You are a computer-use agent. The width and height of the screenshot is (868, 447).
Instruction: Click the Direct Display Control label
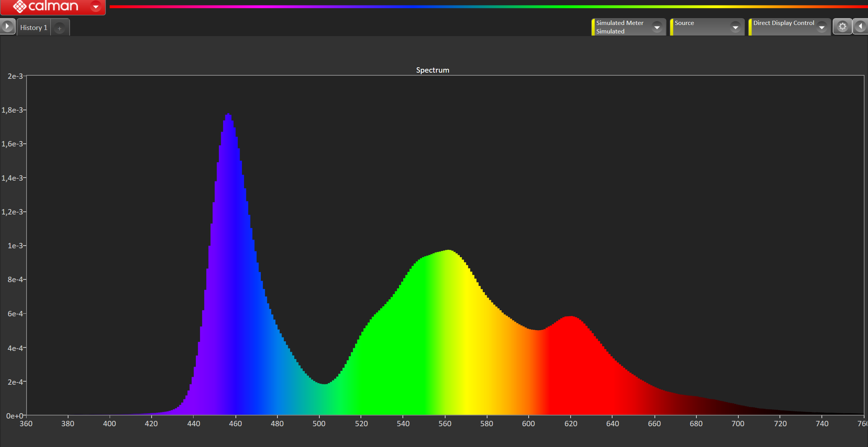(x=783, y=23)
